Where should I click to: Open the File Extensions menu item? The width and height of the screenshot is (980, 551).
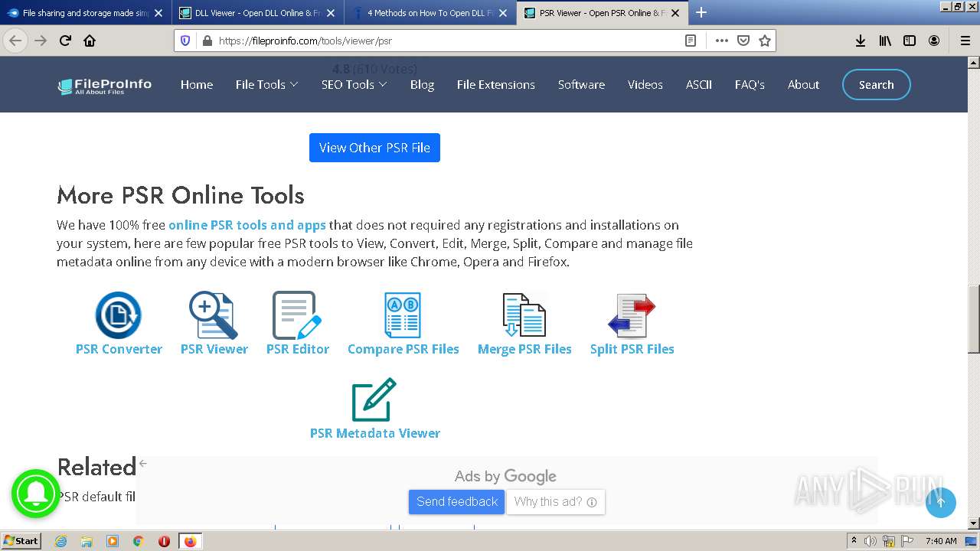[495, 84]
